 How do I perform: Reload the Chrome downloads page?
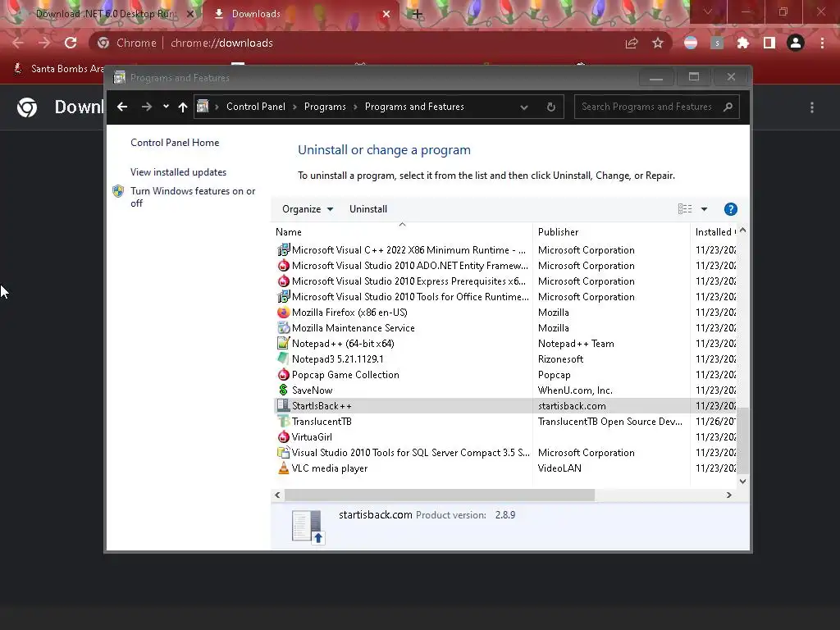point(71,43)
